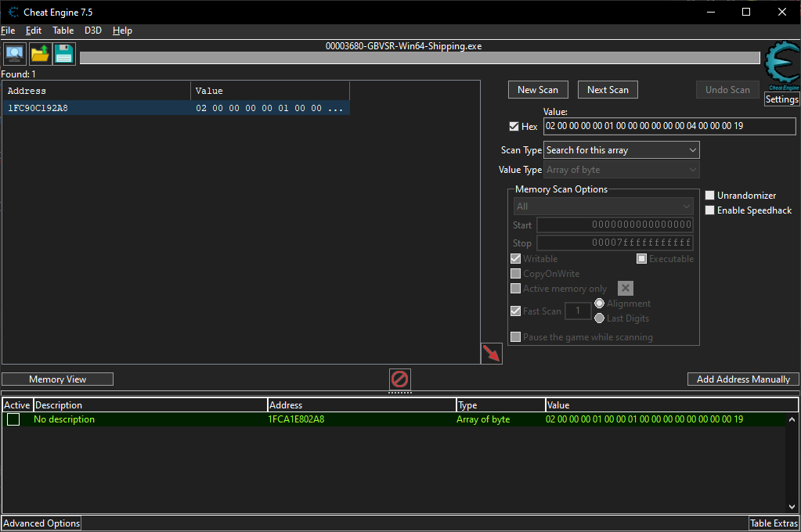Viewport: 801px width, 532px height.
Task: Click the 1FCA1E802A8 address cell
Action: coord(296,419)
